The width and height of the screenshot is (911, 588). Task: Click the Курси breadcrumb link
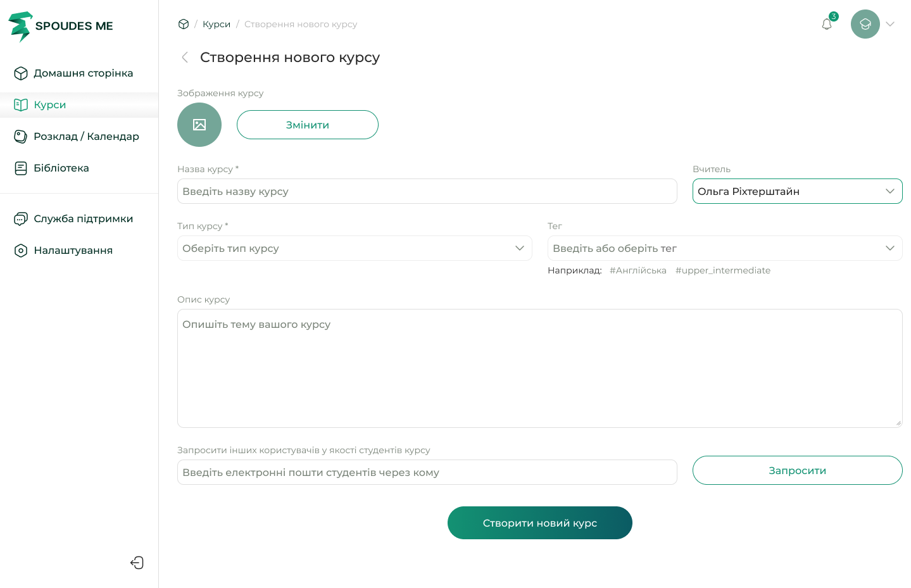coord(217,24)
